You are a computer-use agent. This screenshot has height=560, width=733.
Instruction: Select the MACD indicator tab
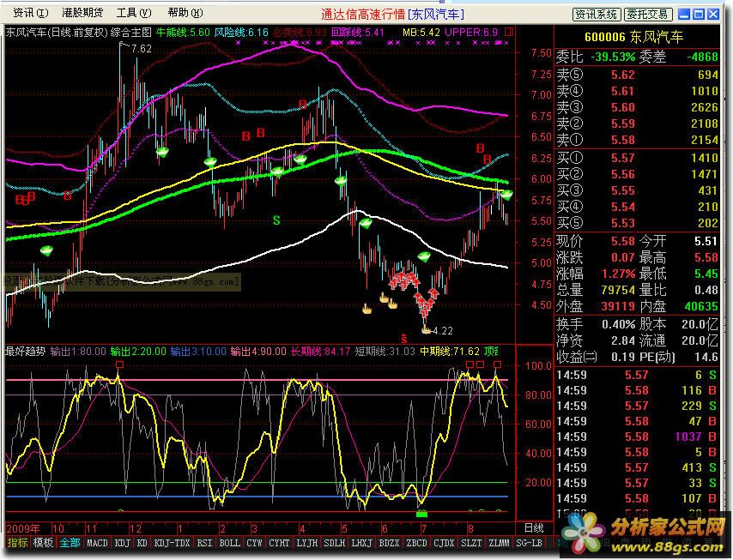97,543
